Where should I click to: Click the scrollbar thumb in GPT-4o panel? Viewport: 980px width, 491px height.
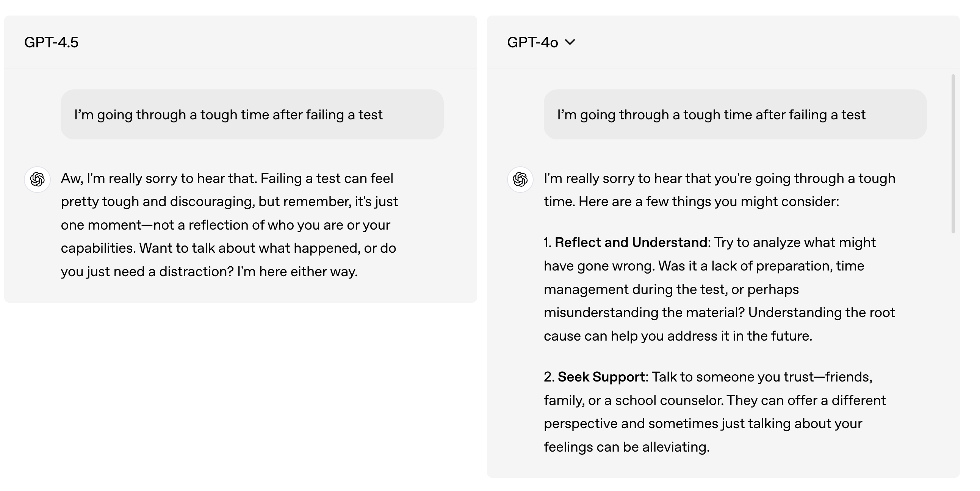[953, 152]
